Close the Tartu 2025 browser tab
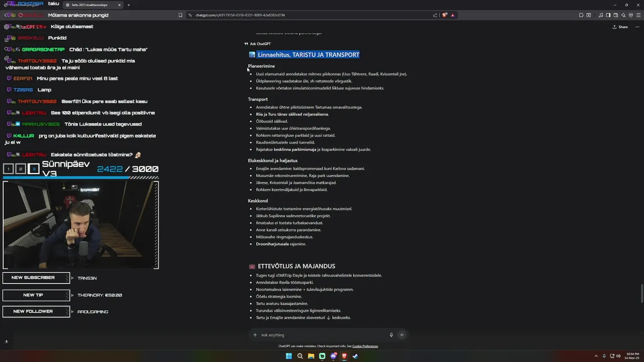The height and width of the screenshot is (362, 644). (119, 5)
